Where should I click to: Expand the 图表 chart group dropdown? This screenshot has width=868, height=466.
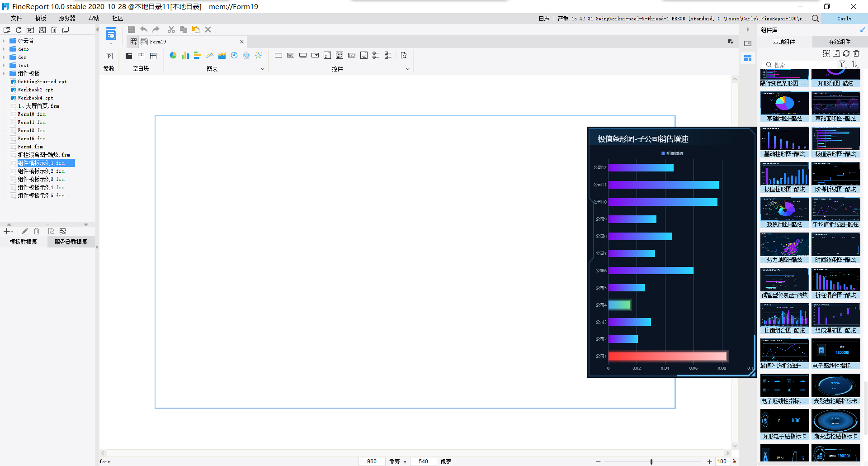click(x=262, y=69)
